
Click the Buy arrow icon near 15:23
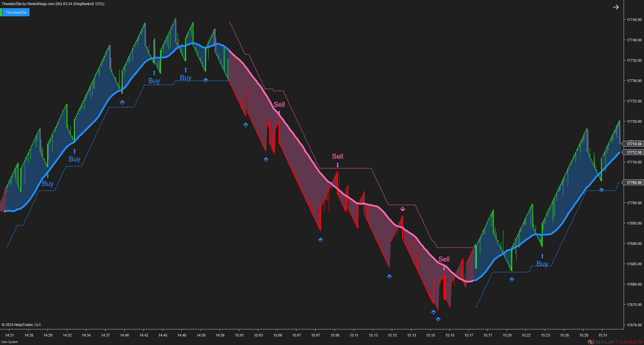tap(542, 256)
